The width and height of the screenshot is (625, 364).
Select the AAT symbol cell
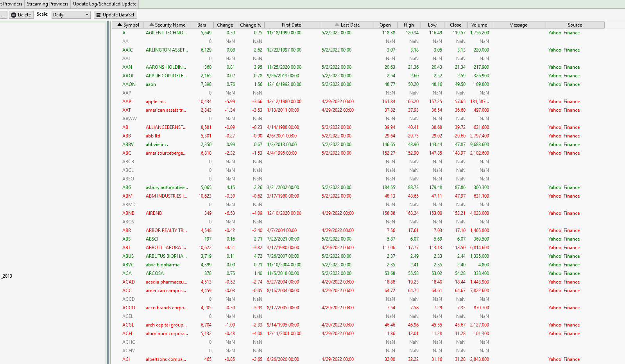(x=127, y=110)
